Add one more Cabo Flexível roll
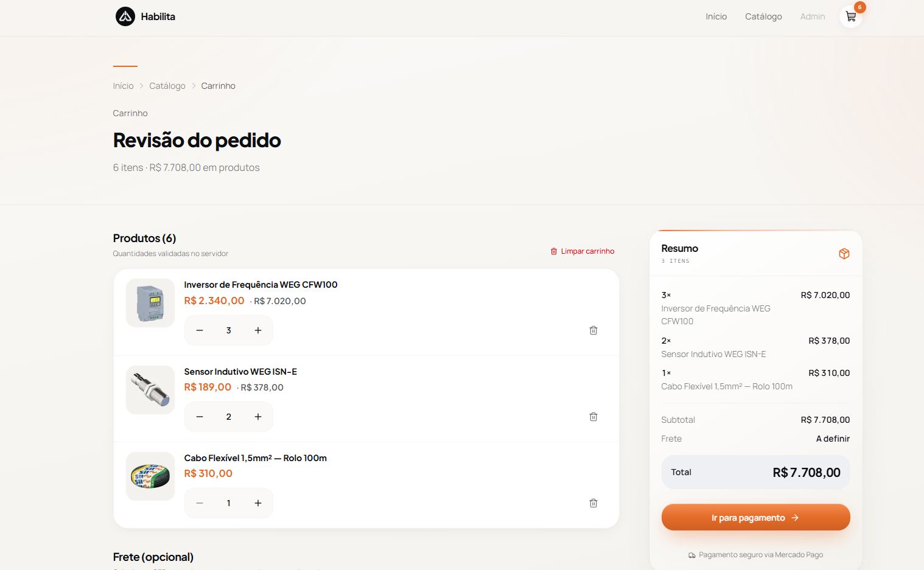This screenshot has height=570, width=924. coord(258,503)
